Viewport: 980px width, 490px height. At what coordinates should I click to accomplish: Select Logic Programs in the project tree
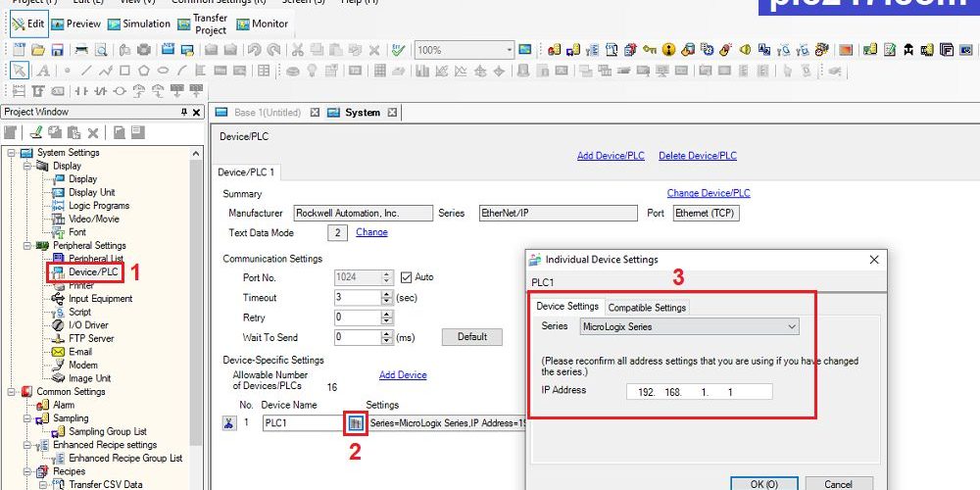99,206
